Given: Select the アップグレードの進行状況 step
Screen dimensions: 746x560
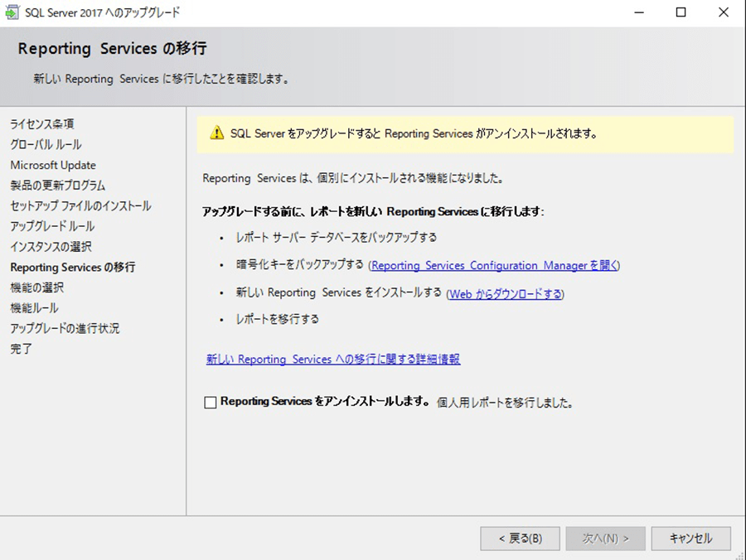Looking at the screenshot, I should pos(65,329).
